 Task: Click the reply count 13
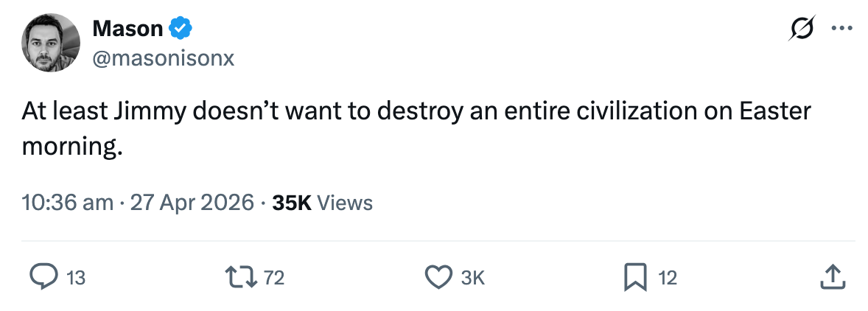76,278
